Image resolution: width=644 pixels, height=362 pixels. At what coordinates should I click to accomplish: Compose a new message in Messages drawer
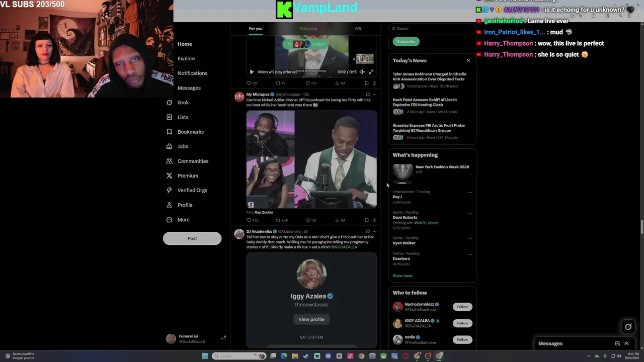617,343
